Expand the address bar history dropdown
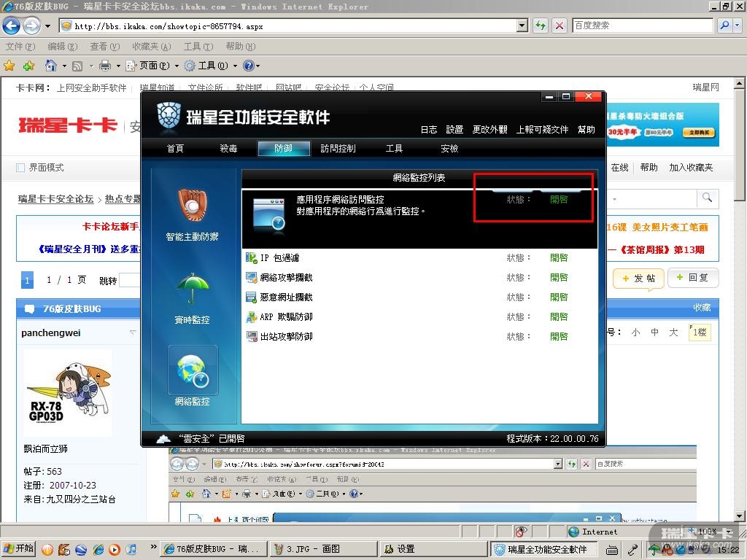The width and height of the screenshot is (747, 560). [522, 26]
